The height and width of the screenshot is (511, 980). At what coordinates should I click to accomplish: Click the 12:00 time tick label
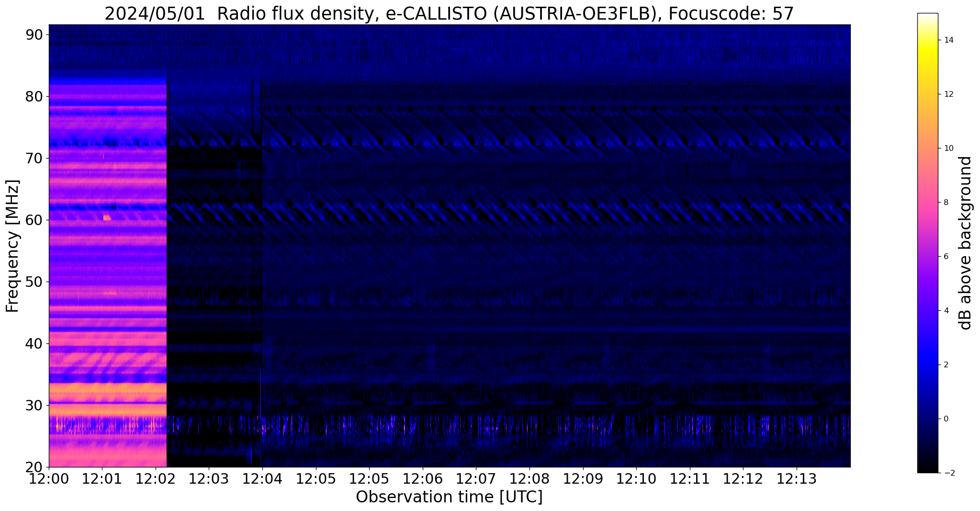(49, 479)
